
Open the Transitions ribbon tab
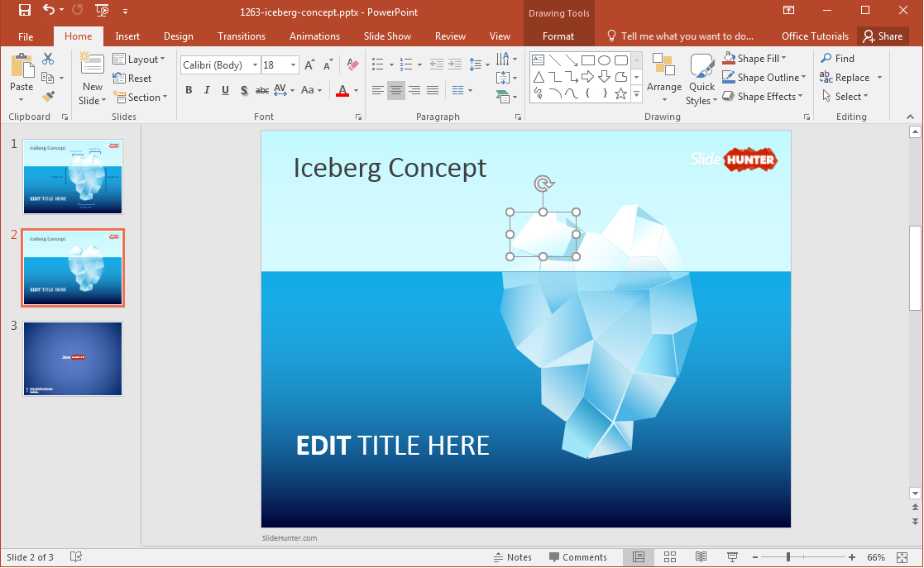(x=241, y=36)
